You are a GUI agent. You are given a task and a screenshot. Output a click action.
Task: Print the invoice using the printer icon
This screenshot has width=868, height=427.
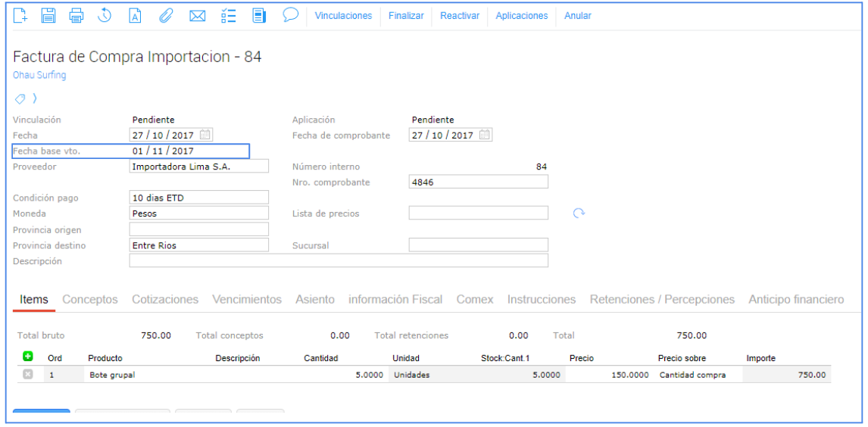point(76,15)
